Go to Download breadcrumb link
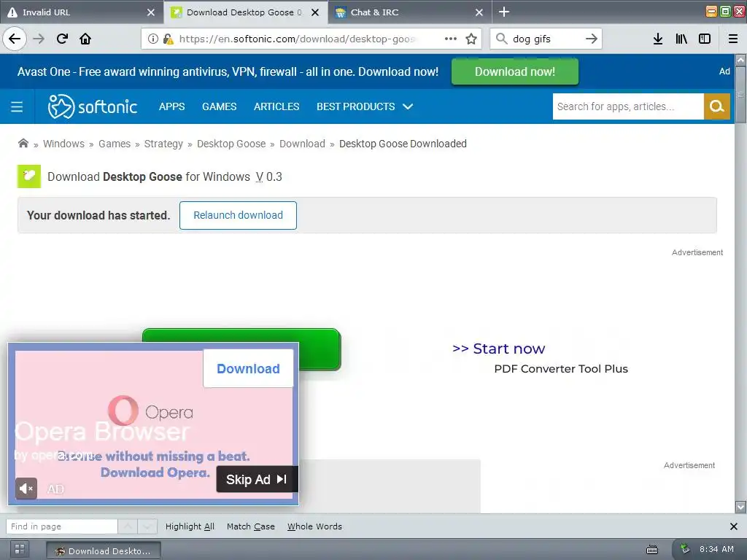Viewport: 747px width, 560px height. click(302, 144)
